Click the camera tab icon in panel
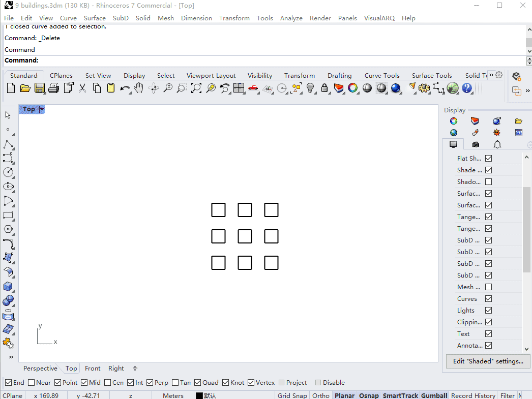Viewport: 532px width, 399px height. (x=476, y=144)
